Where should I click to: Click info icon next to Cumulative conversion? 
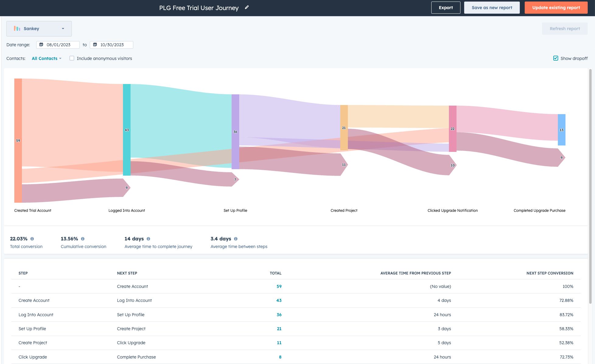tap(83, 239)
